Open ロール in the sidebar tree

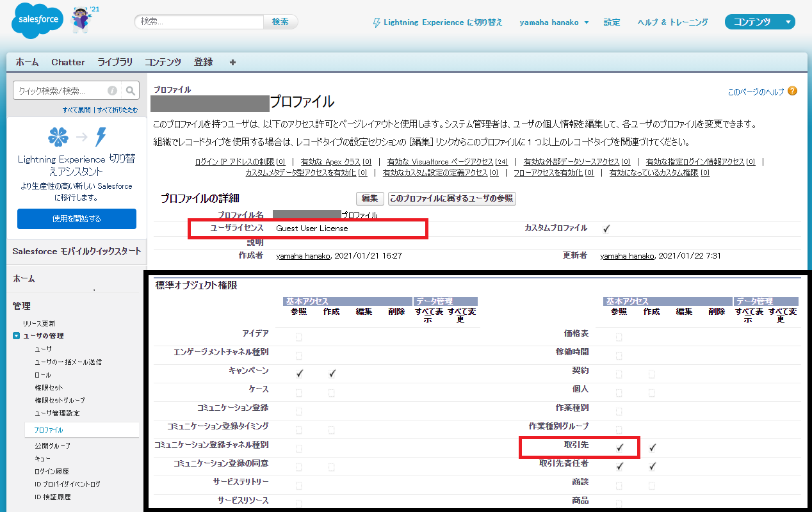[42, 375]
